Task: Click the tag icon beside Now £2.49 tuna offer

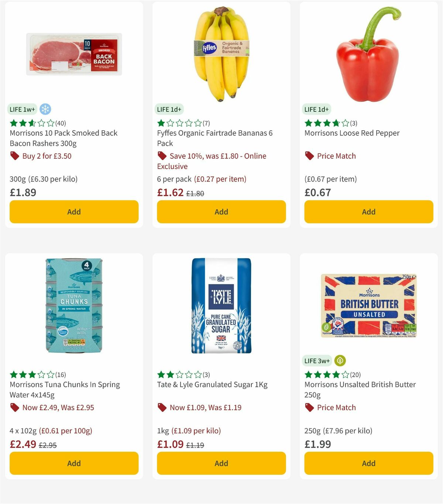Action: 15,408
